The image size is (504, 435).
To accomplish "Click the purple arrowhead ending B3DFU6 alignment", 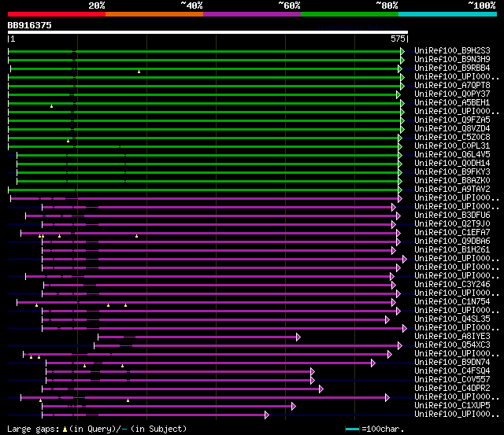I will (398, 216).
